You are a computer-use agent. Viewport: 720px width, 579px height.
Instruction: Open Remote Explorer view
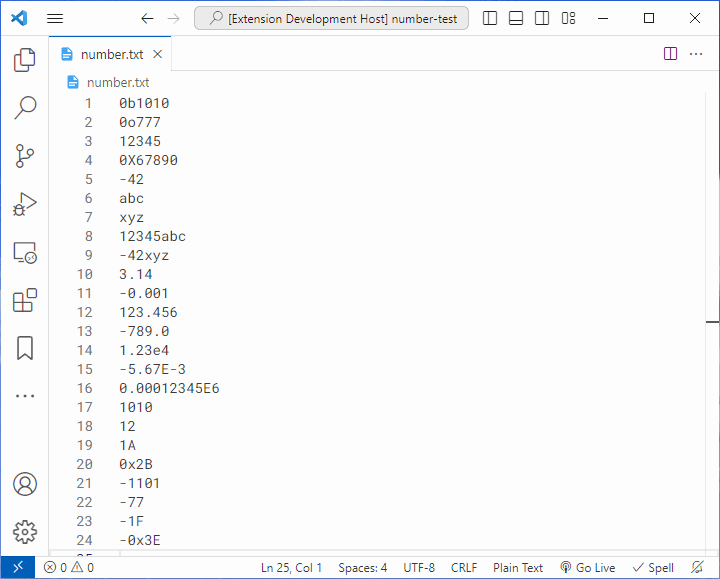coord(25,253)
